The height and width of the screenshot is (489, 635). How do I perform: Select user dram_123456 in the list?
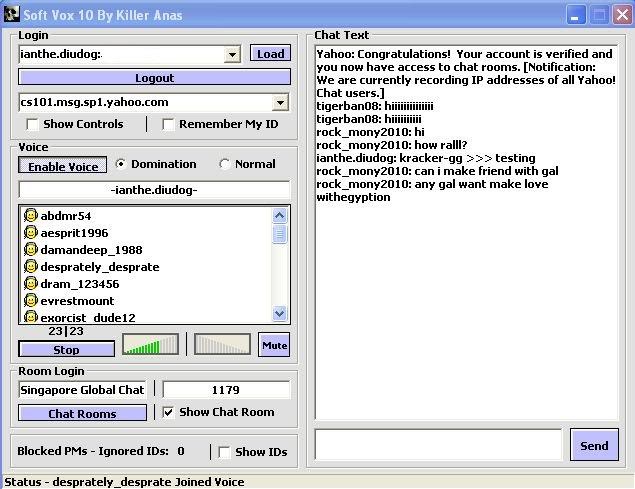80,284
